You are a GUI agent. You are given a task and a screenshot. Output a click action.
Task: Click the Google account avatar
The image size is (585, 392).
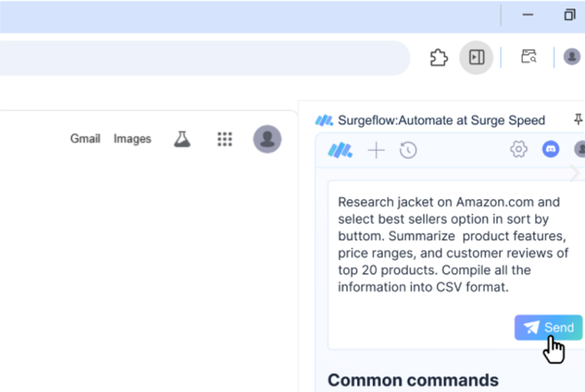click(x=267, y=139)
